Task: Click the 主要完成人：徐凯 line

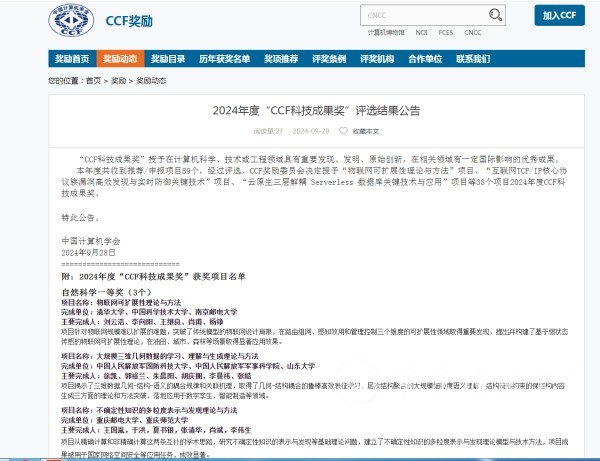Action: click(156, 376)
